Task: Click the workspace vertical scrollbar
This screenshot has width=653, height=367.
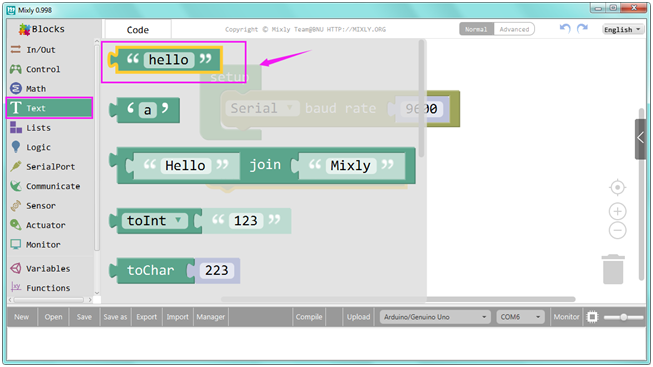Action: tap(641, 194)
